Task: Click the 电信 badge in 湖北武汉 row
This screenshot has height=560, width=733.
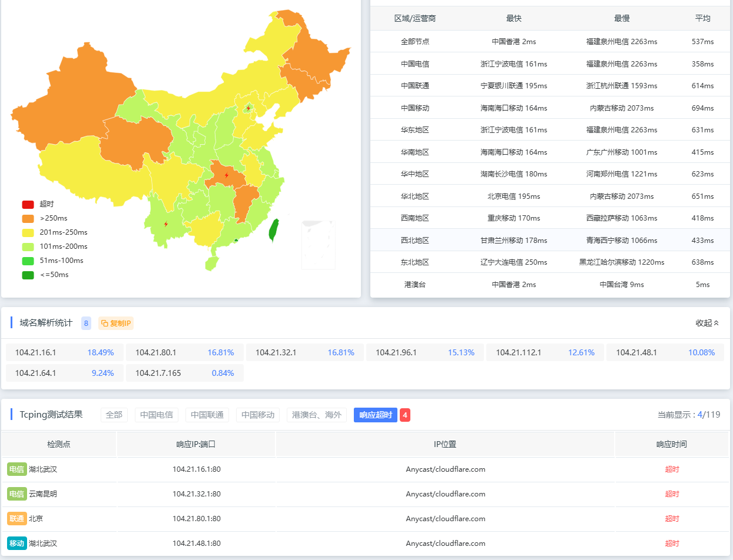Action: (x=16, y=469)
